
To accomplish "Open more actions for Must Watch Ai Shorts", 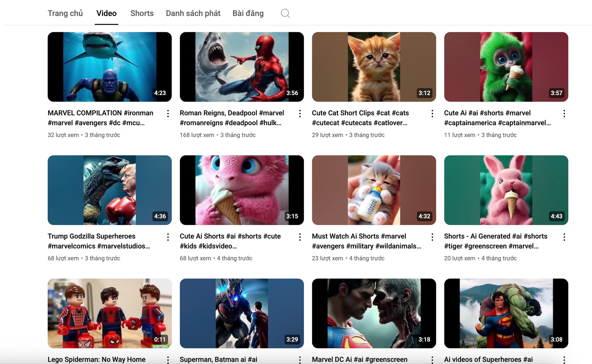I will 432,237.
